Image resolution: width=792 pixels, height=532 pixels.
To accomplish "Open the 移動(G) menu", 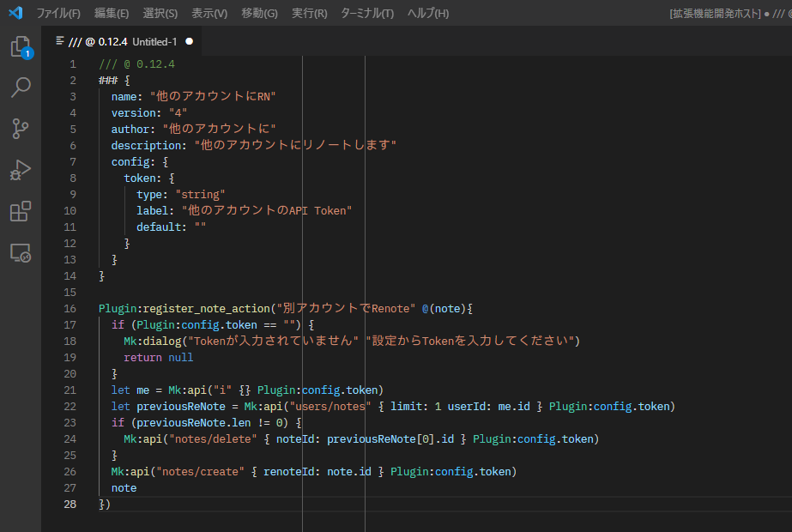I will [259, 13].
